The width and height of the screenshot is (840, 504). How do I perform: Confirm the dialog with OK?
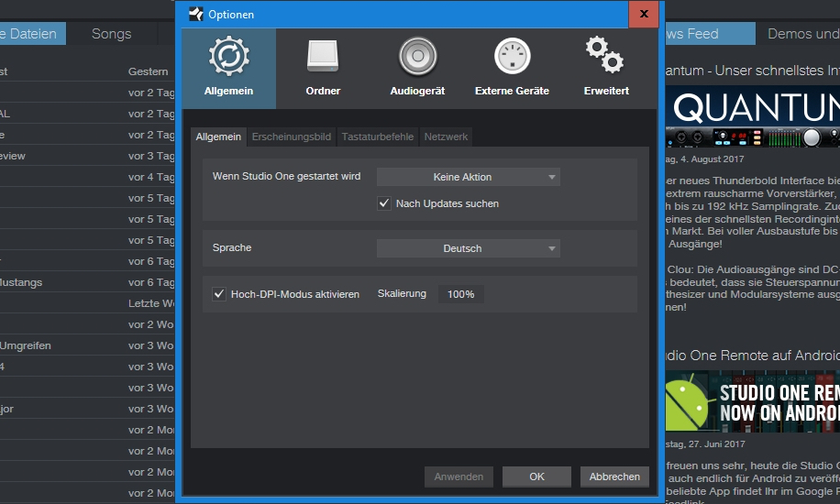(536, 477)
